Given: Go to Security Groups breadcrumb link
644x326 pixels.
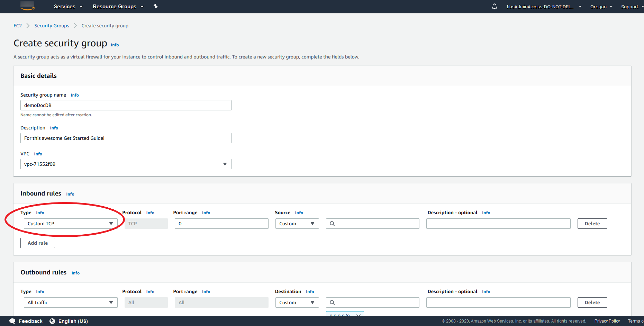Looking at the screenshot, I should [52, 26].
